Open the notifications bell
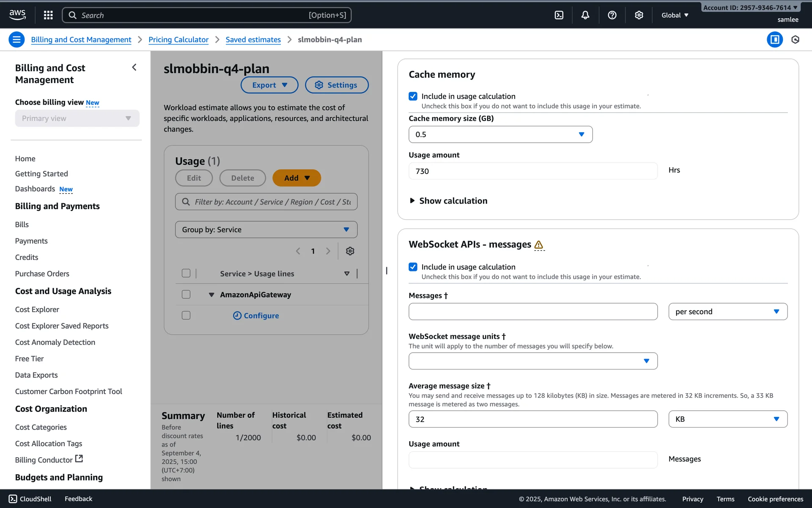 tap(585, 15)
